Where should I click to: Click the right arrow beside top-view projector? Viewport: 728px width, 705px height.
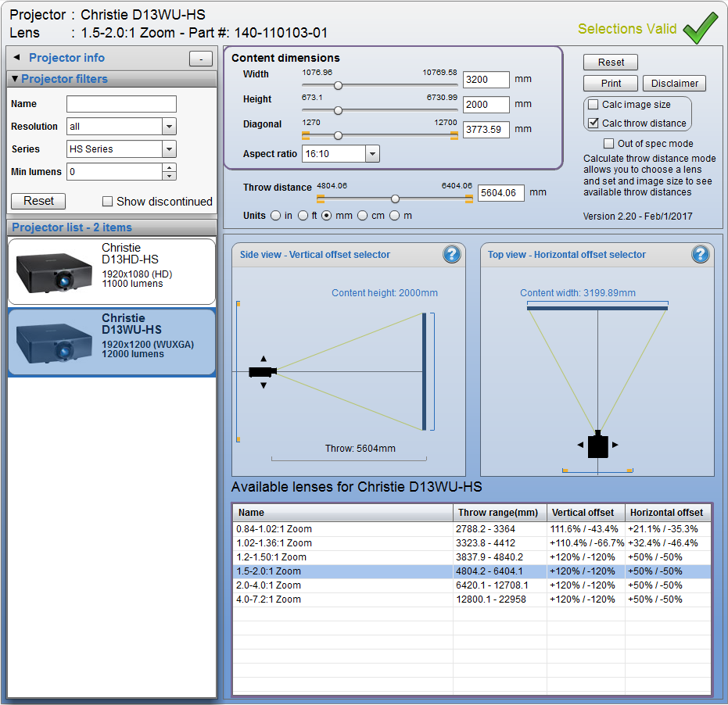coord(615,445)
